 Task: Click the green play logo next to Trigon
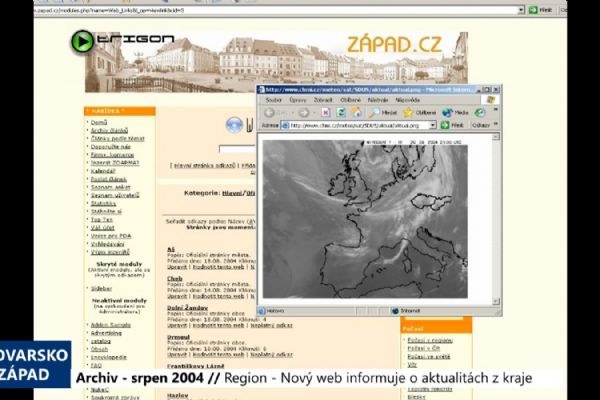(x=82, y=41)
